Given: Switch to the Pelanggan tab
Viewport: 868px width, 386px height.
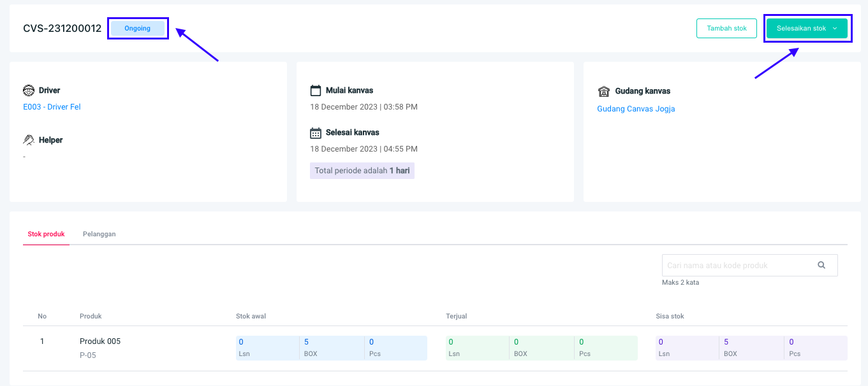Looking at the screenshot, I should 99,234.
